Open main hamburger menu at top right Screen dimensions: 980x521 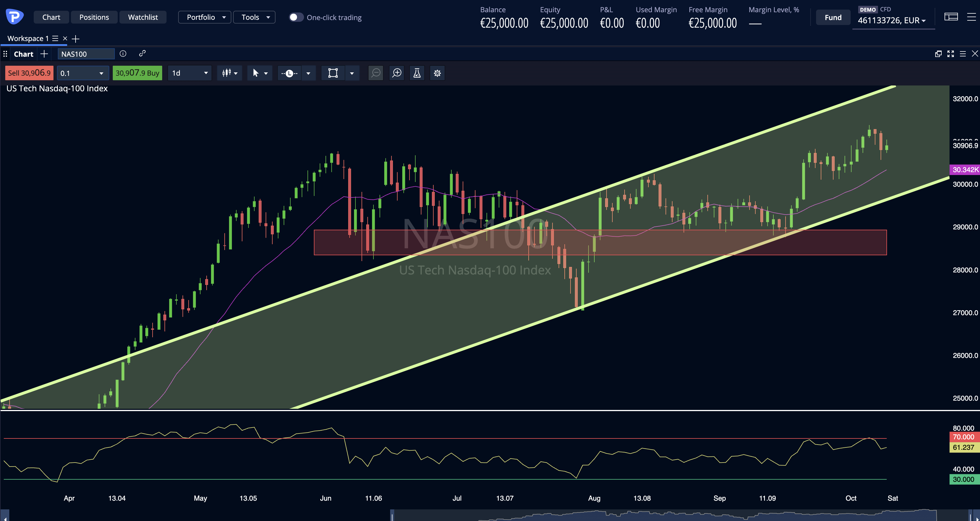tap(971, 17)
